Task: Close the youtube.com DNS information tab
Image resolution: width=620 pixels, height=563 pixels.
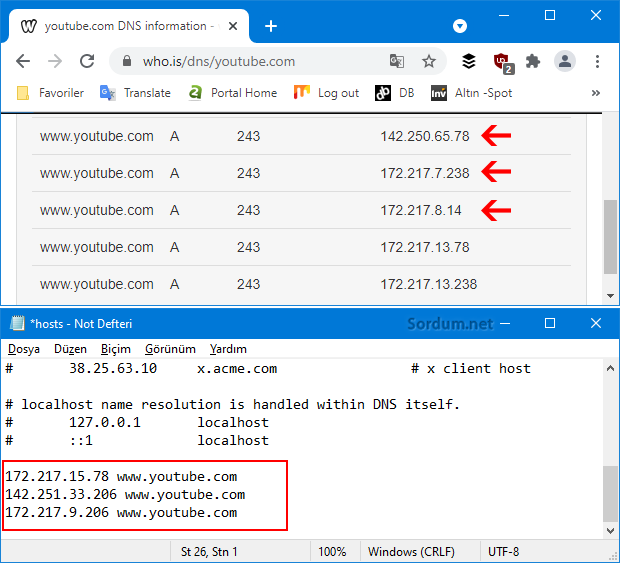Action: (233, 26)
